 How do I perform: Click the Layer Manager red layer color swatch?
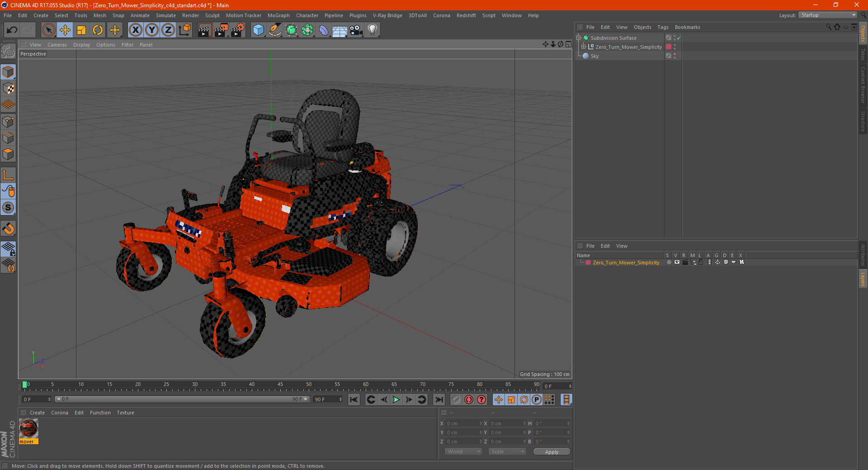pyautogui.click(x=588, y=263)
